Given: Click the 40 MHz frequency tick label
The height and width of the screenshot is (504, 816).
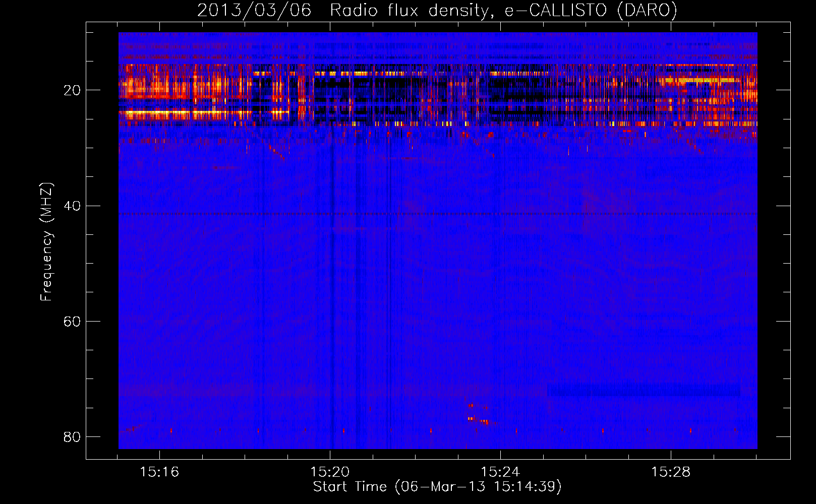Looking at the screenshot, I should coord(72,206).
